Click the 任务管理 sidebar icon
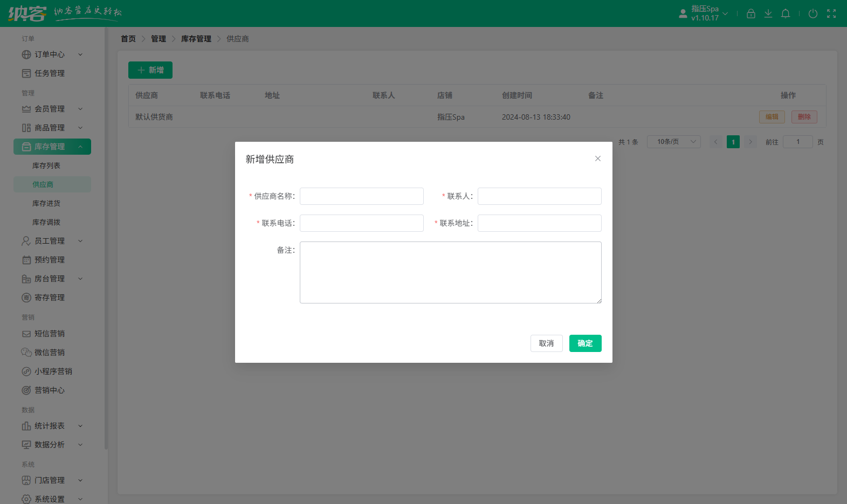 26,73
